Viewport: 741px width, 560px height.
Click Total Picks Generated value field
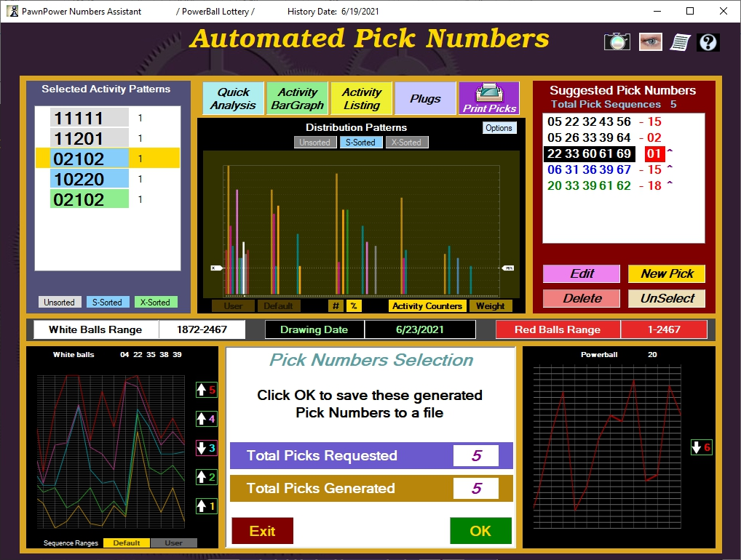[x=476, y=488]
